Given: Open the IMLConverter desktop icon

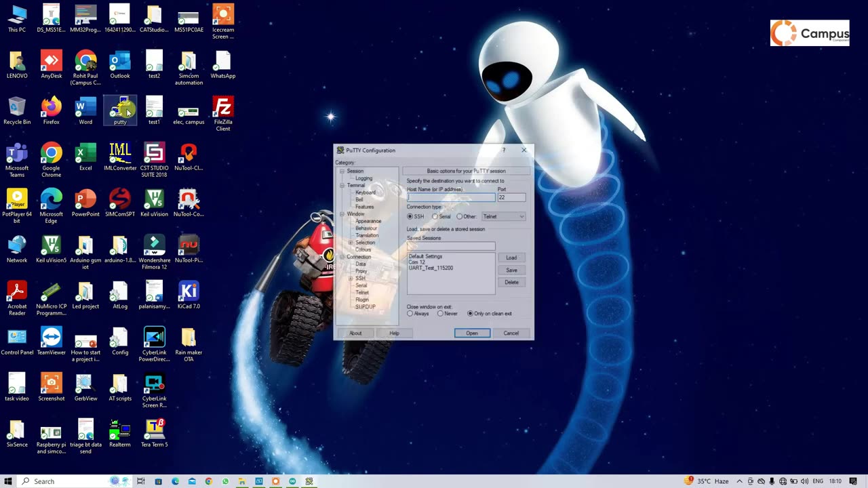Looking at the screenshot, I should 120,157.
